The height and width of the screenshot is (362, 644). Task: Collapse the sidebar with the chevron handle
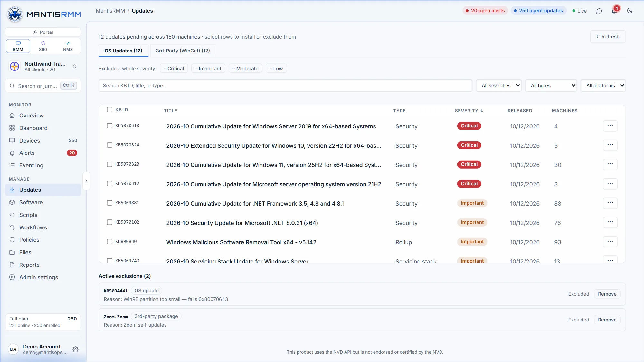tap(86, 181)
